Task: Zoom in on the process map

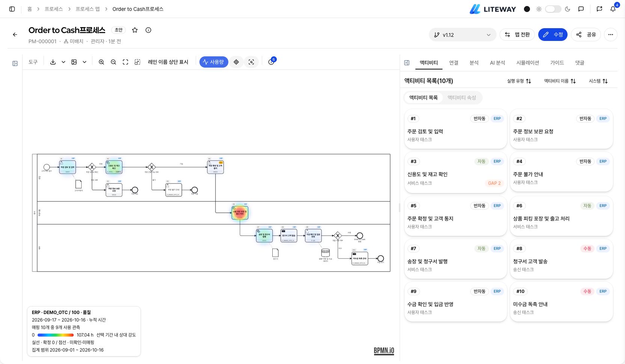Action: coord(101,62)
